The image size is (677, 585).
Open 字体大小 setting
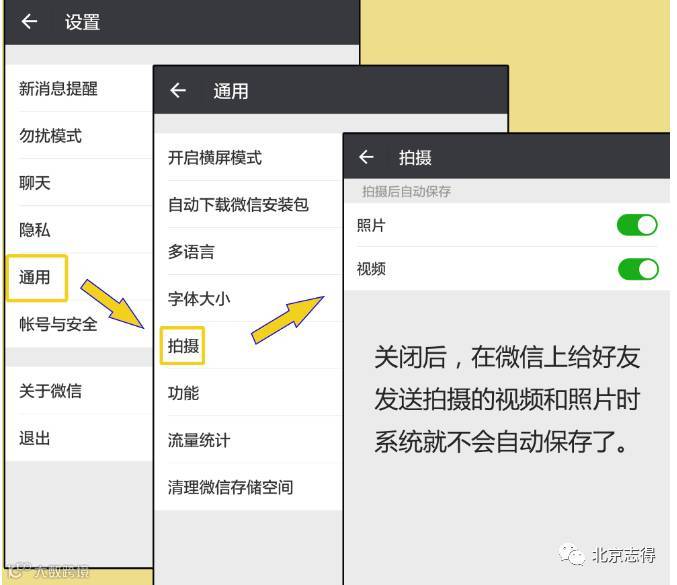coord(248,298)
